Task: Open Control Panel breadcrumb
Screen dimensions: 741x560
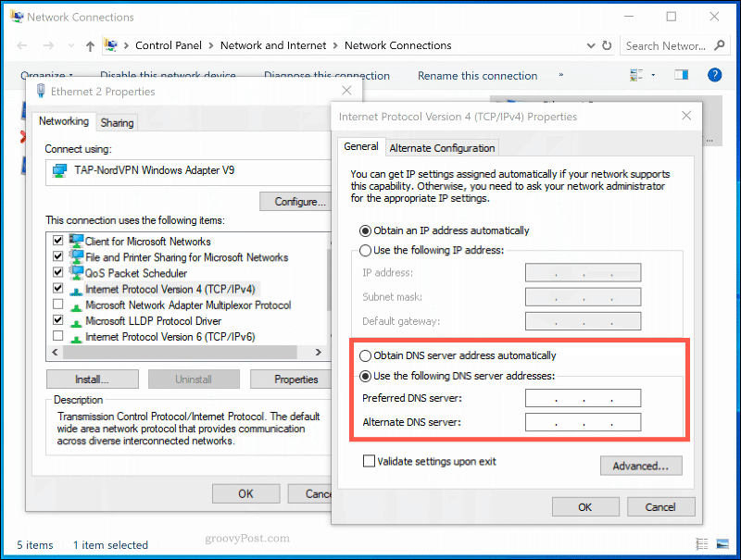Action: tap(169, 45)
